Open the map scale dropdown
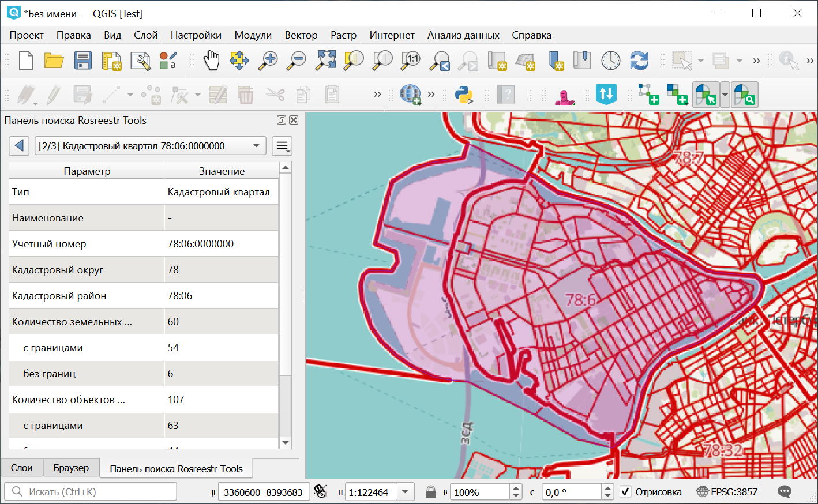This screenshot has width=818, height=504. tap(406, 492)
